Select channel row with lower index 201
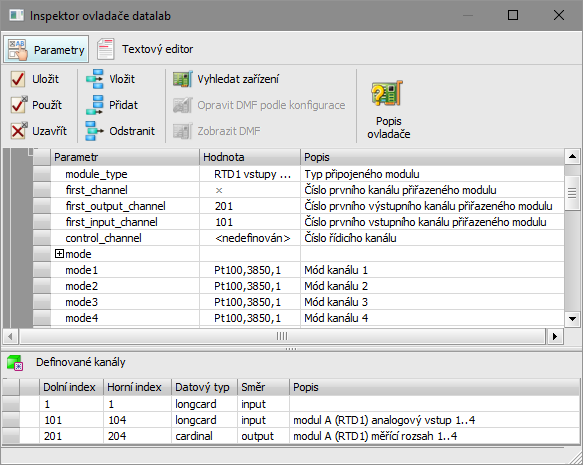 tap(291, 436)
